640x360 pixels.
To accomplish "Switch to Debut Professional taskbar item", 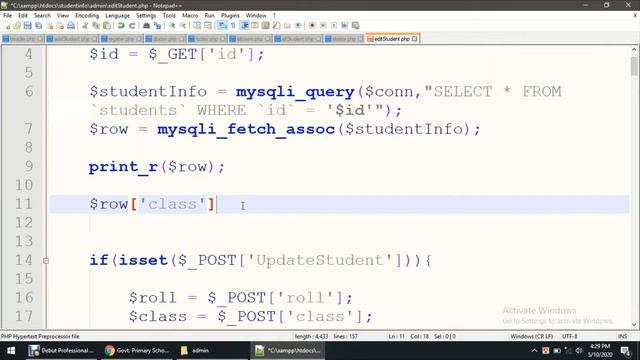I will tap(61, 351).
